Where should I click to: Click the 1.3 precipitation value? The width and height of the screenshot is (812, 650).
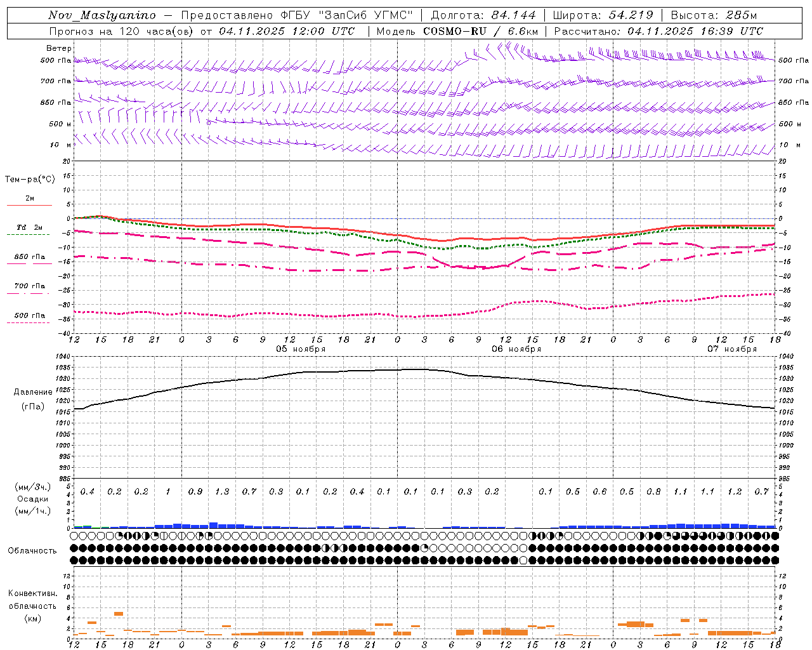pos(222,492)
